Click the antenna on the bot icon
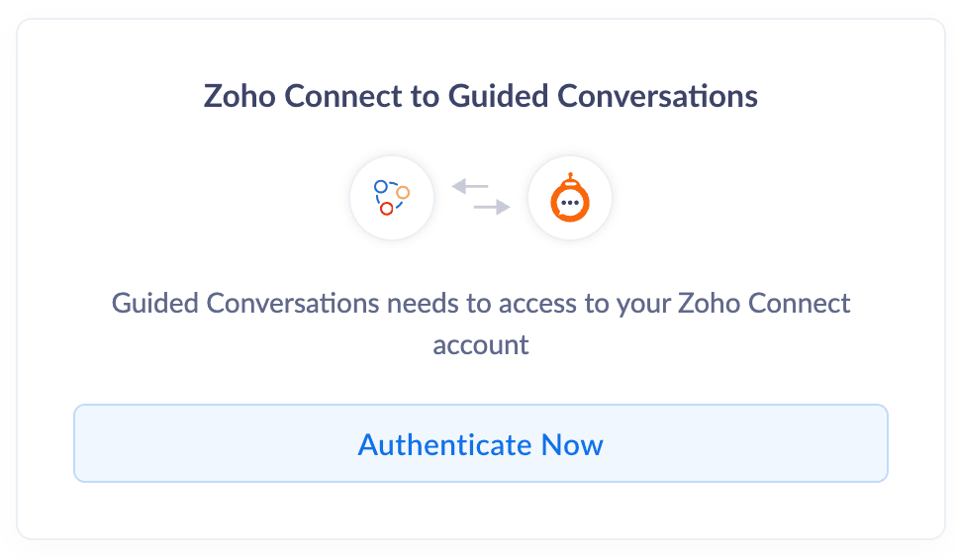956x560 pixels. point(570,177)
